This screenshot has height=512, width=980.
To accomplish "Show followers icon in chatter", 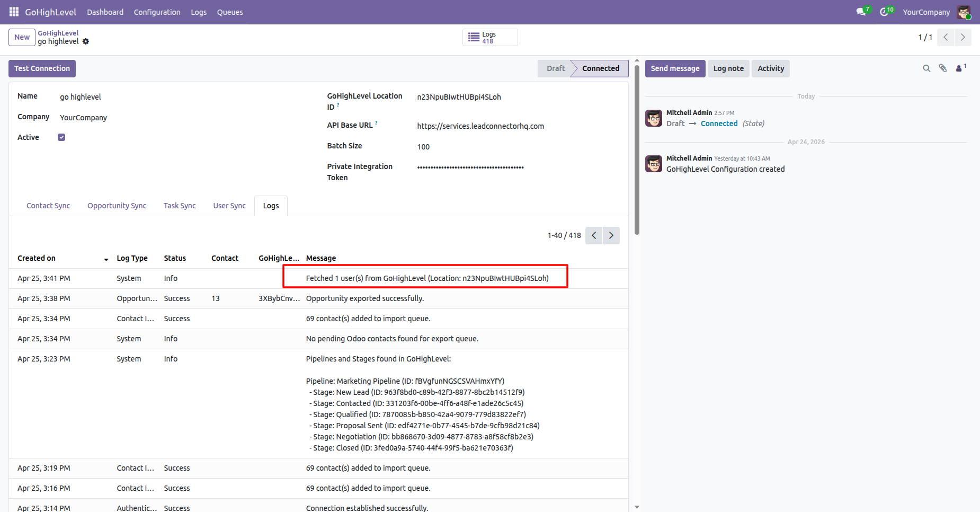I will pos(959,68).
